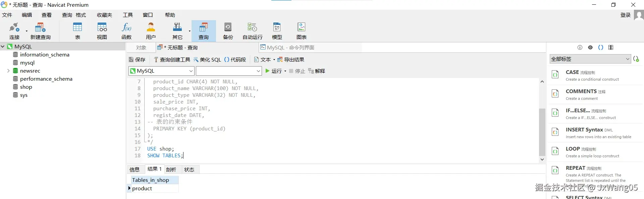Click the code snippet parentheses icon in right panel
The height and width of the screenshot is (199, 644).
pyautogui.click(x=601, y=47)
